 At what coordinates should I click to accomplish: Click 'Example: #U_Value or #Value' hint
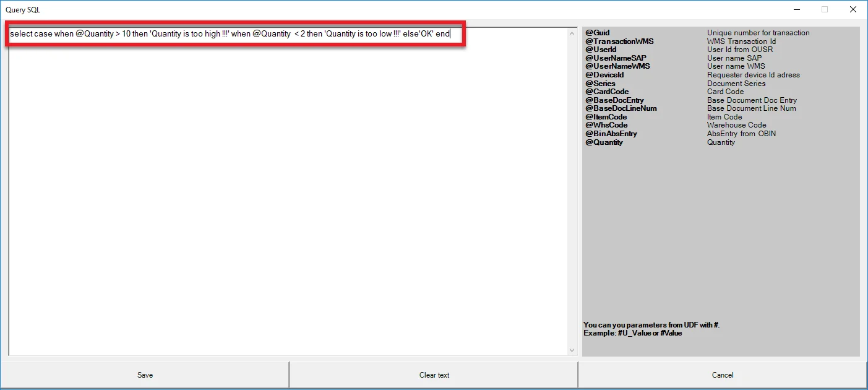point(633,333)
